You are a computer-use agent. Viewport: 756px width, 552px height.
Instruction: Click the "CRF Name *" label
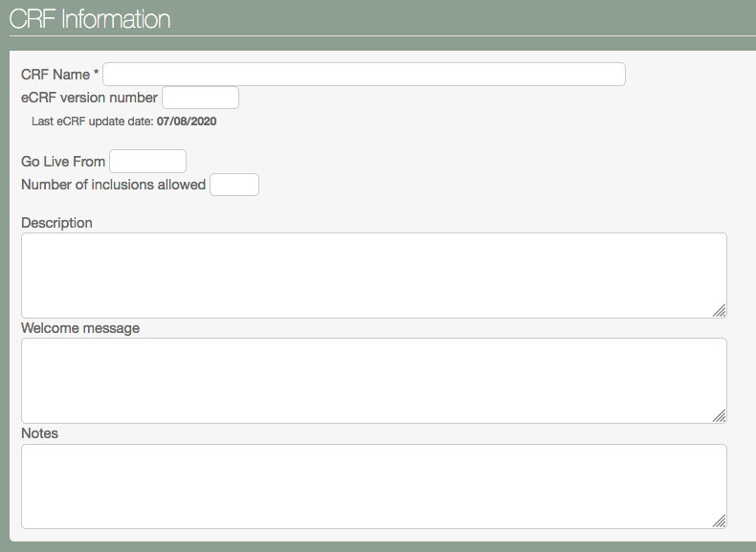(59, 75)
